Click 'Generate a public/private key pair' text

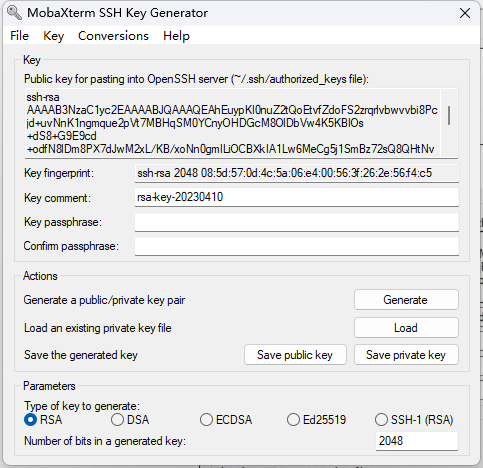pyautogui.click(x=104, y=300)
